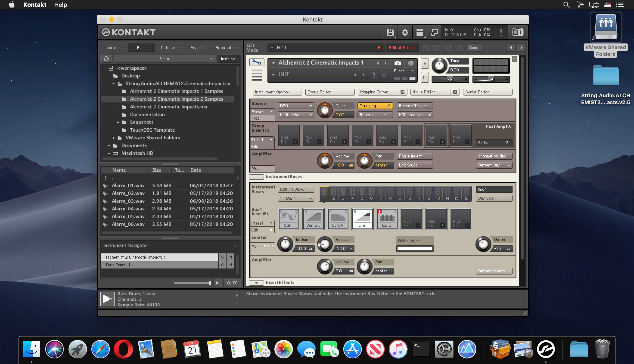This screenshot has height=364, width=634.
Task: Adjust the instrument volume slider in header
Action: point(491,80)
